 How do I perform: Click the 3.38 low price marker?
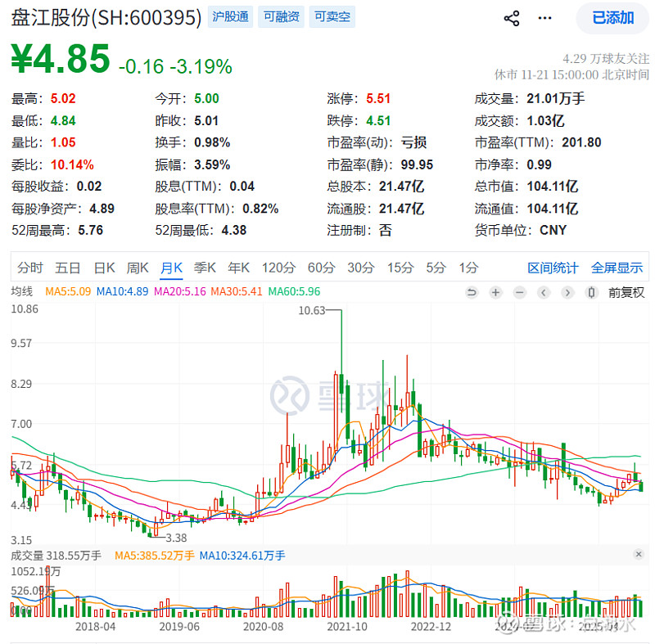coord(176,538)
